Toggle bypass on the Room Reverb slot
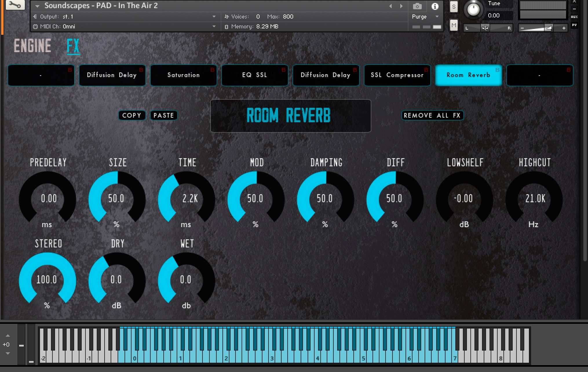Screen dimensions: 588x372 [497, 70]
